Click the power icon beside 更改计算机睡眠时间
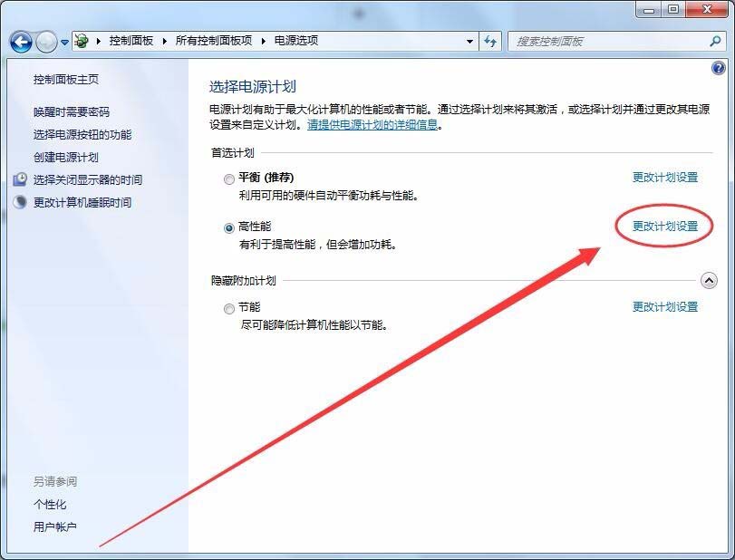Viewport: 735px width, 560px height. tap(20, 202)
